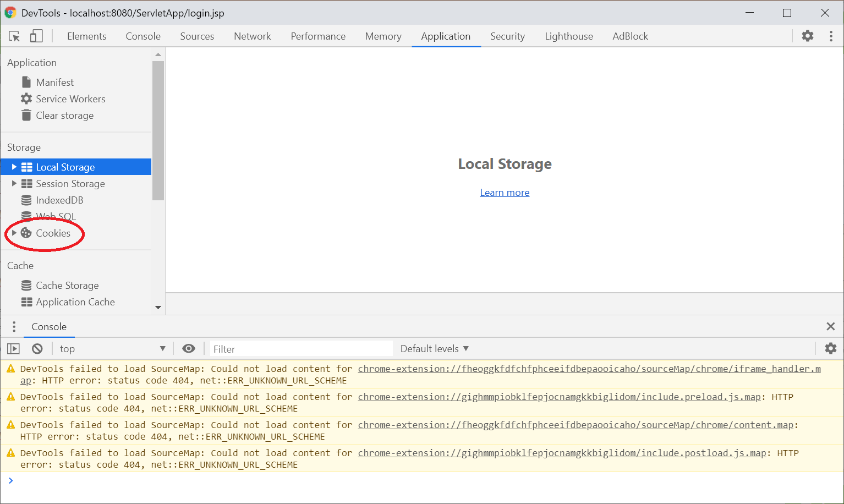Maximize the DevTools window
Screen dimensions: 844x504
tap(787, 13)
